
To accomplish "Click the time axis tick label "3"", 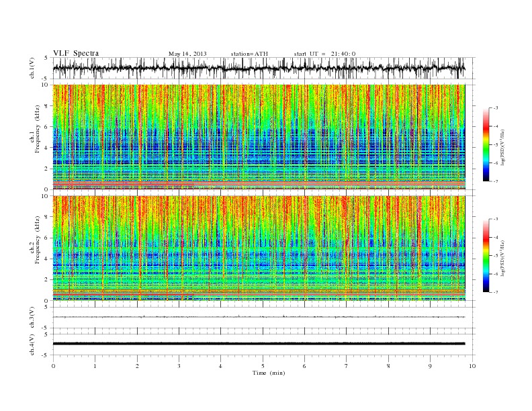I will tap(179, 366).
